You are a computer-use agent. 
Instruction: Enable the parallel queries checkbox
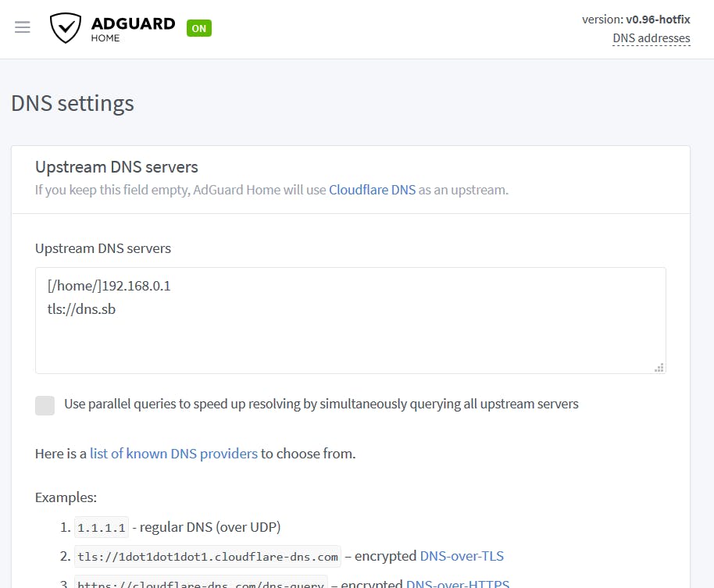(x=45, y=404)
